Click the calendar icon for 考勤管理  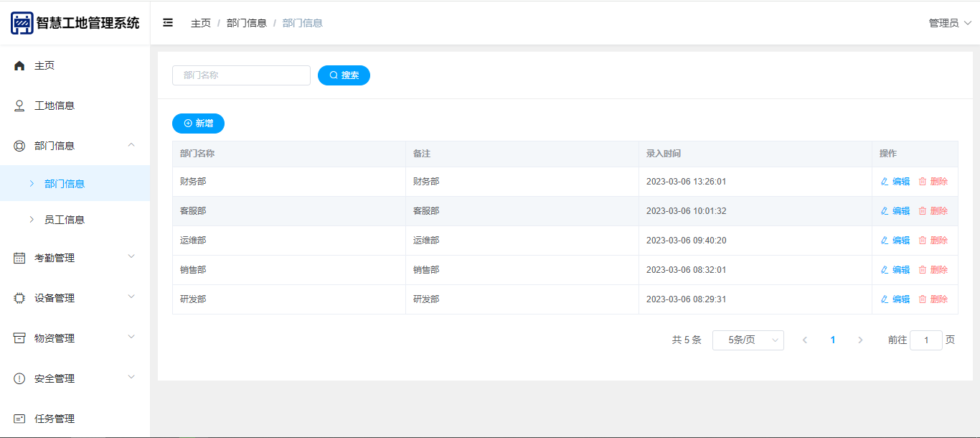(x=19, y=258)
